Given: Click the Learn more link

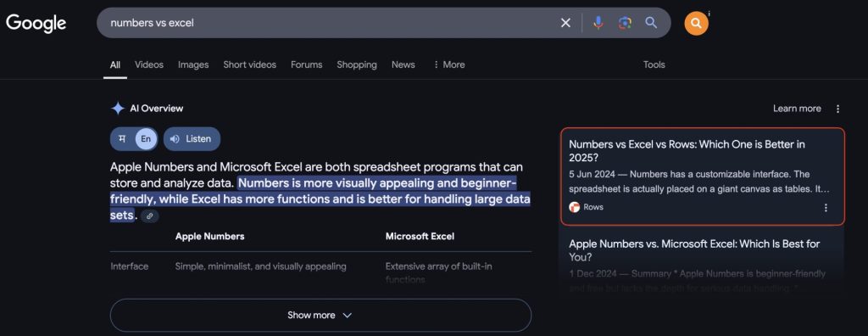Looking at the screenshot, I should (797, 109).
